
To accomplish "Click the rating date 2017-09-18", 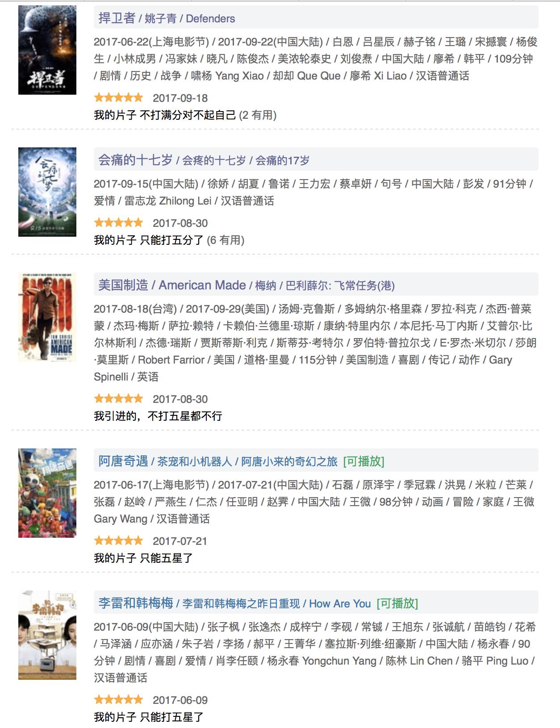I will click(x=180, y=98).
